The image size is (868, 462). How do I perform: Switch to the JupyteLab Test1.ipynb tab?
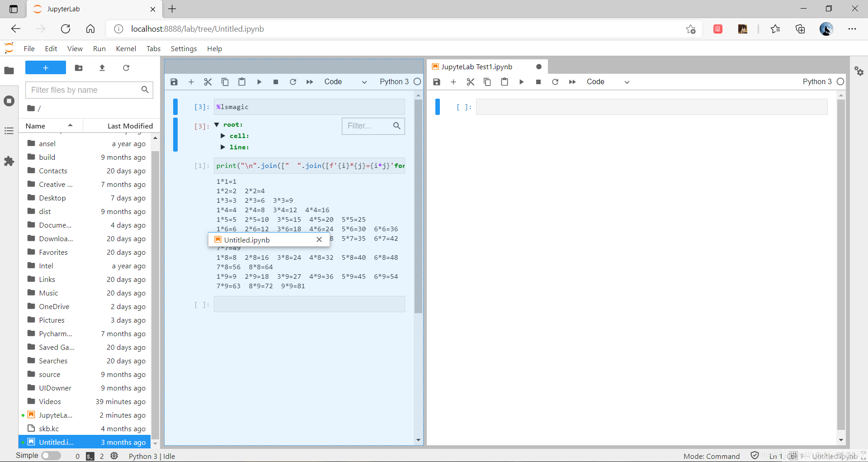pos(477,67)
